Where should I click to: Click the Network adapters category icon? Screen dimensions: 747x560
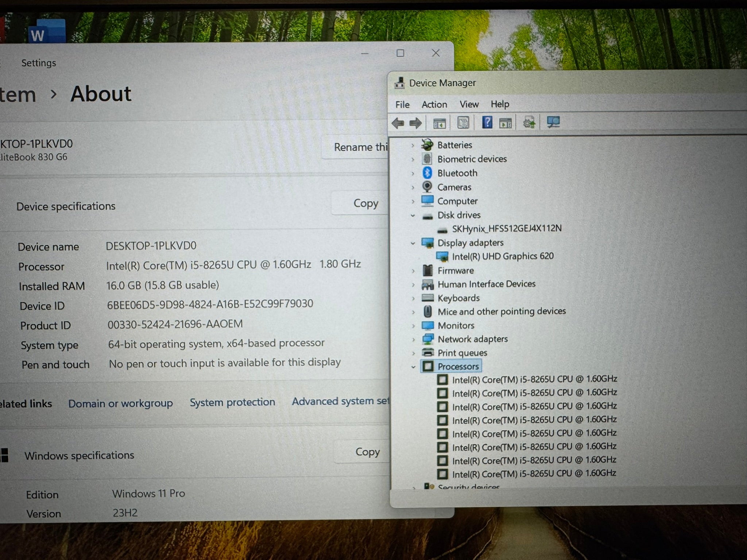(x=427, y=339)
